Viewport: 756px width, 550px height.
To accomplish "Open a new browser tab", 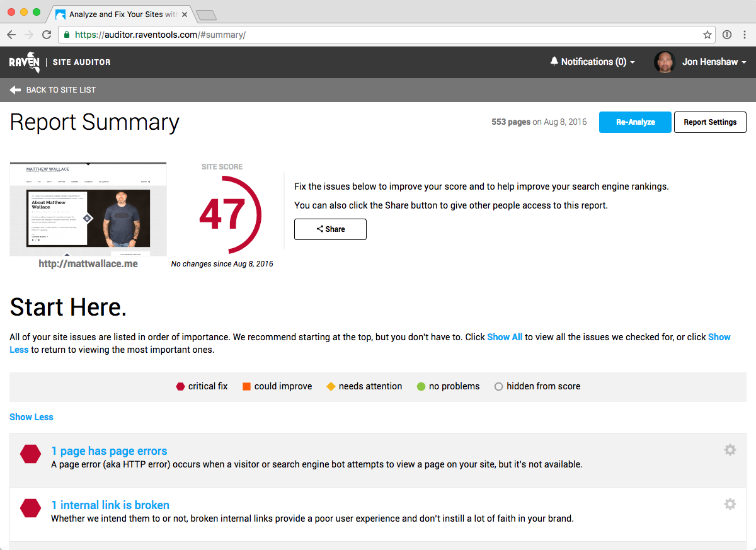I will tap(206, 15).
